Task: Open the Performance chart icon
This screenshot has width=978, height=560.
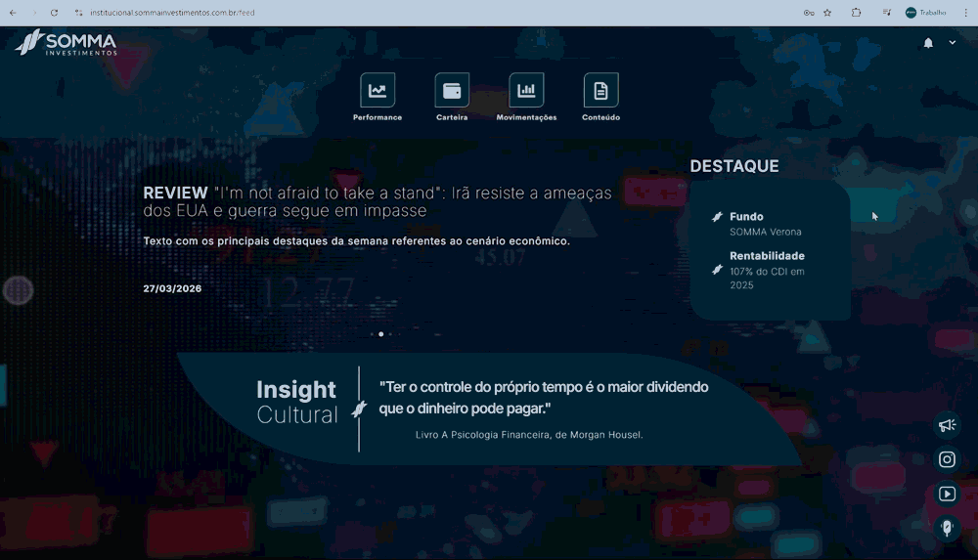Action: coord(378,91)
